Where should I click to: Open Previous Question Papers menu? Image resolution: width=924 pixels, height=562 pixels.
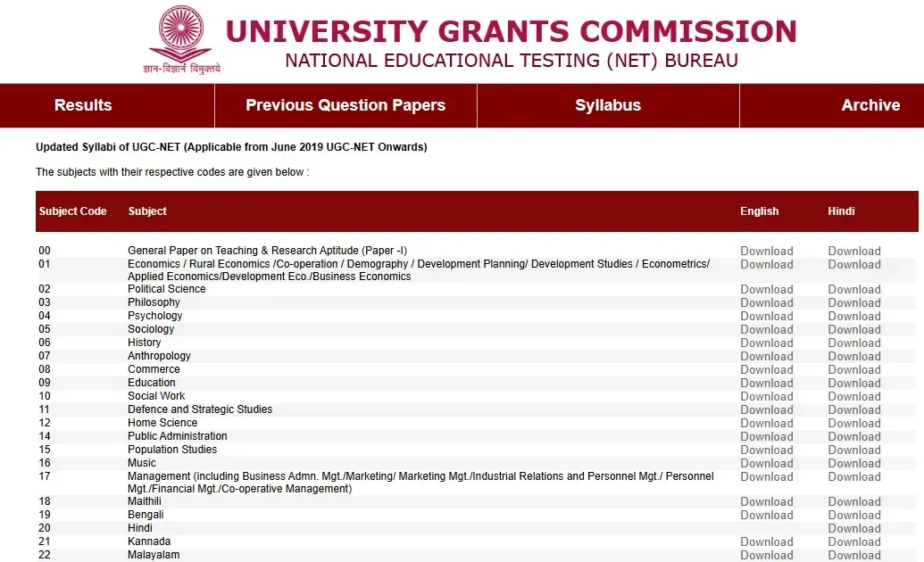[x=345, y=105]
